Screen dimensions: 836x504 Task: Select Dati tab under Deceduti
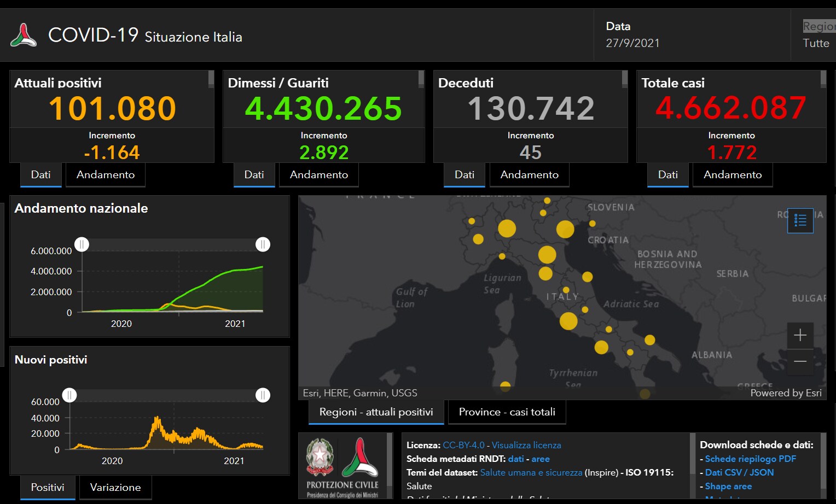pos(464,175)
